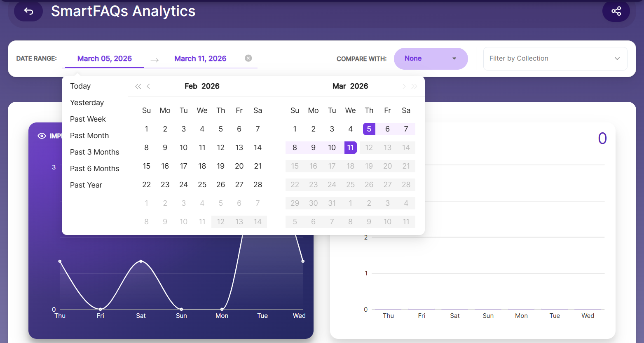The height and width of the screenshot is (343, 644).
Task: Select March 2 in calendar
Action: tap(313, 129)
